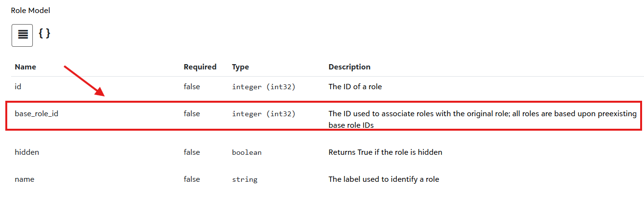Click the Description column header
644x203 pixels.
[x=350, y=67]
